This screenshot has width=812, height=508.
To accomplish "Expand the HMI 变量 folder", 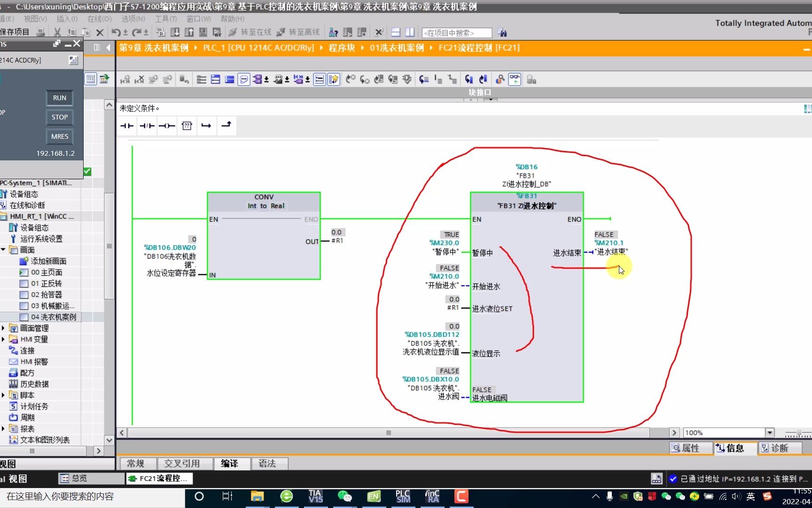I will tap(3, 339).
